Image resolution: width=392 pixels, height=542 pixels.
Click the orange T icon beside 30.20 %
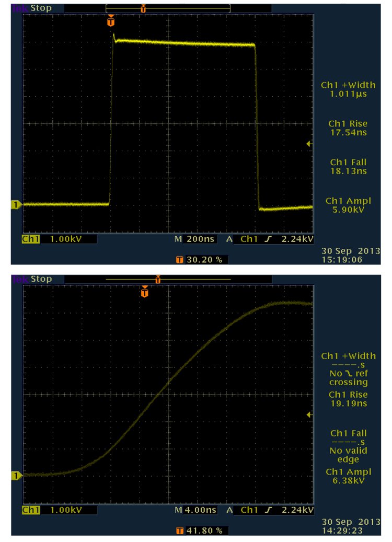coord(180,260)
